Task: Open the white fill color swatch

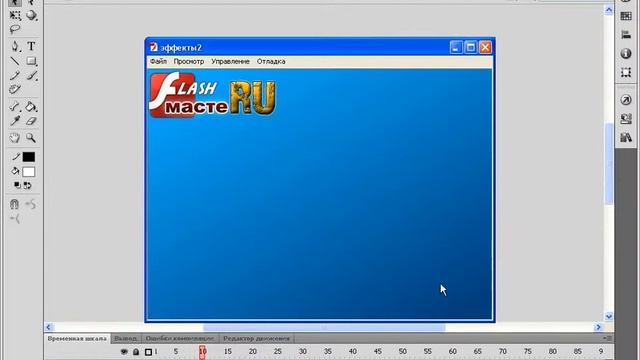Action: [29, 172]
